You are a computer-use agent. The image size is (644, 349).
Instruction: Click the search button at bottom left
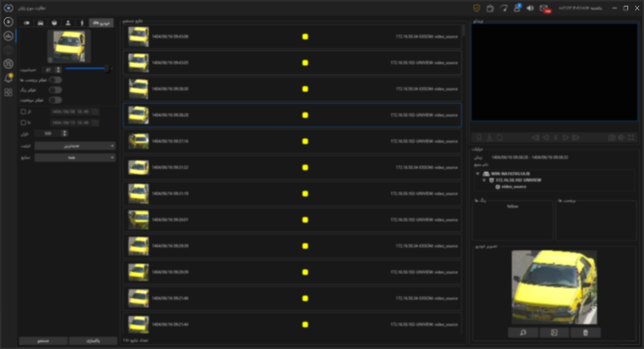(x=43, y=341)
